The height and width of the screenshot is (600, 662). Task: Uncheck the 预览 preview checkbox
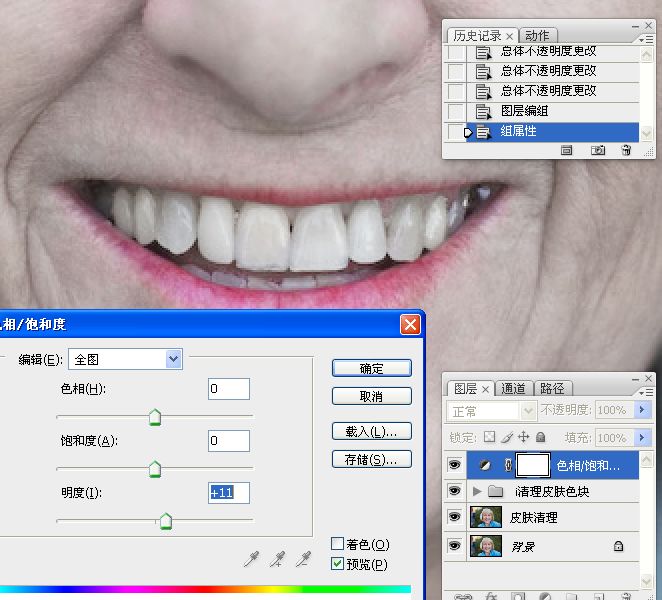tap(337, 564)
